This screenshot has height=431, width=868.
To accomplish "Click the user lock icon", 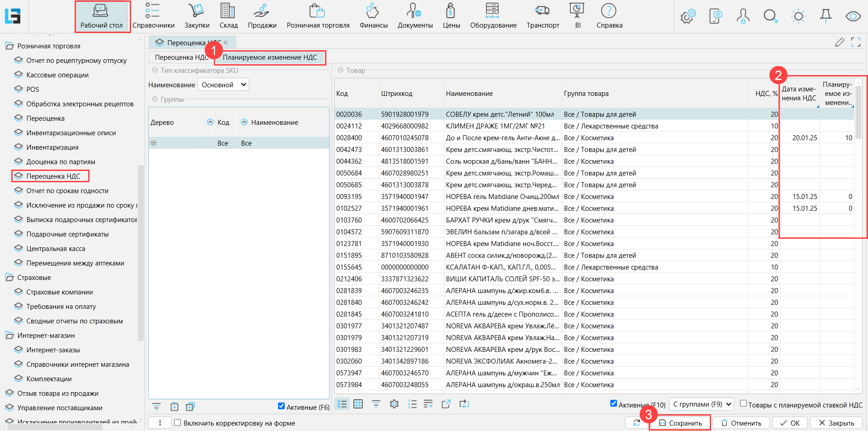I will click(x=743, y=17).
